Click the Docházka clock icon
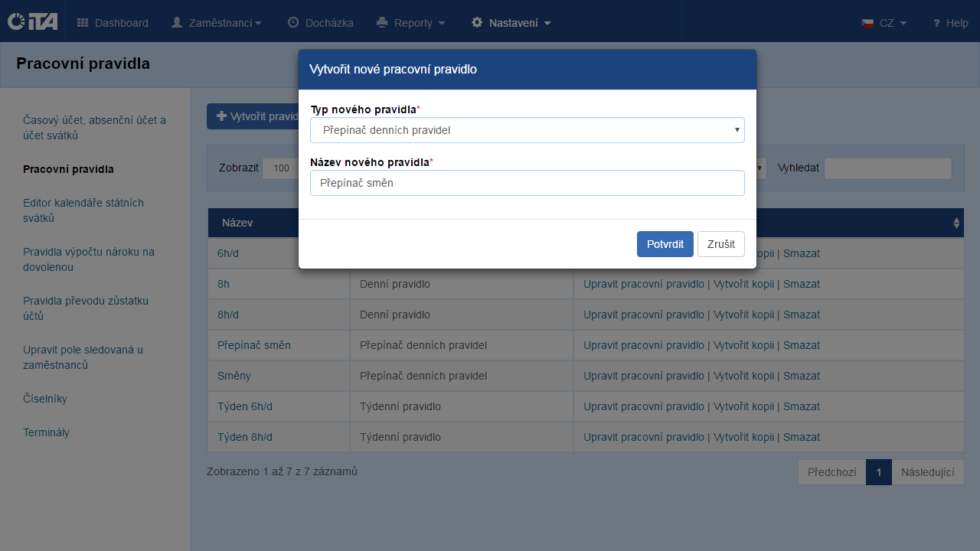Viewport: 980px width, 551px height. tap(293, 23)
